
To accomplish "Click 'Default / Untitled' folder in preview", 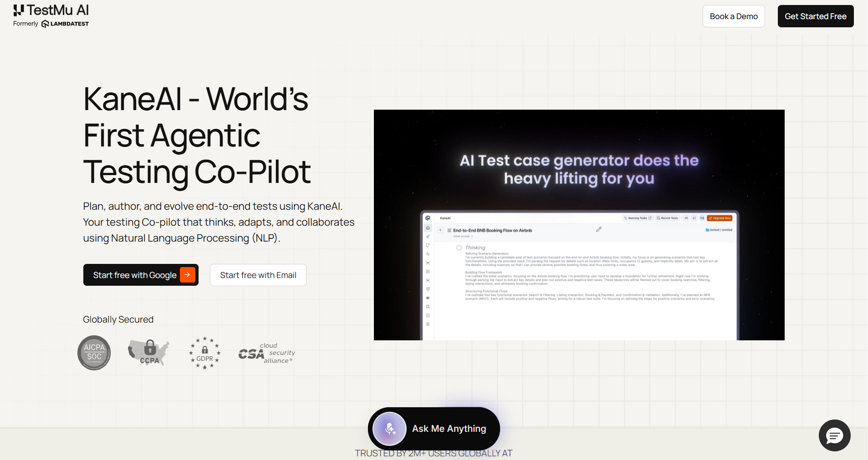I will point(719,230).
